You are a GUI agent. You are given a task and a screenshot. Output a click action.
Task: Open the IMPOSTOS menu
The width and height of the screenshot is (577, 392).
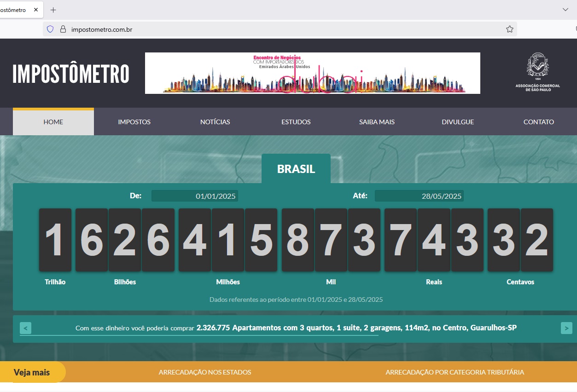point(134,122)
